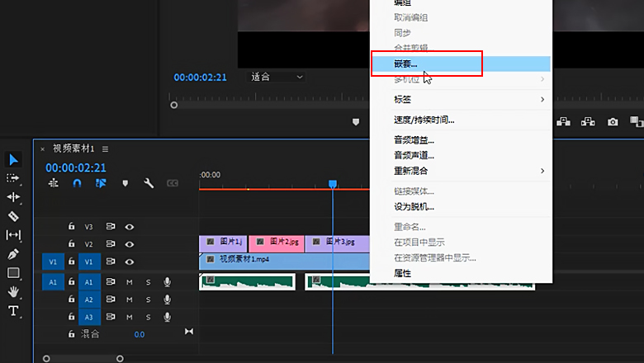
Task: Open the 适合 zoom level dropdown
Action: 277,77
